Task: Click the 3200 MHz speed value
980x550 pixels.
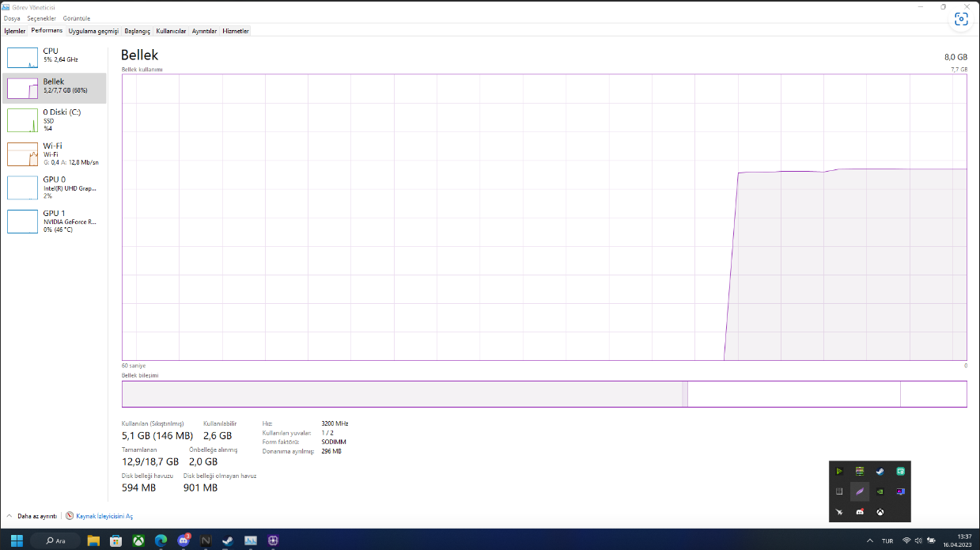Action: [x=335, y=423]
